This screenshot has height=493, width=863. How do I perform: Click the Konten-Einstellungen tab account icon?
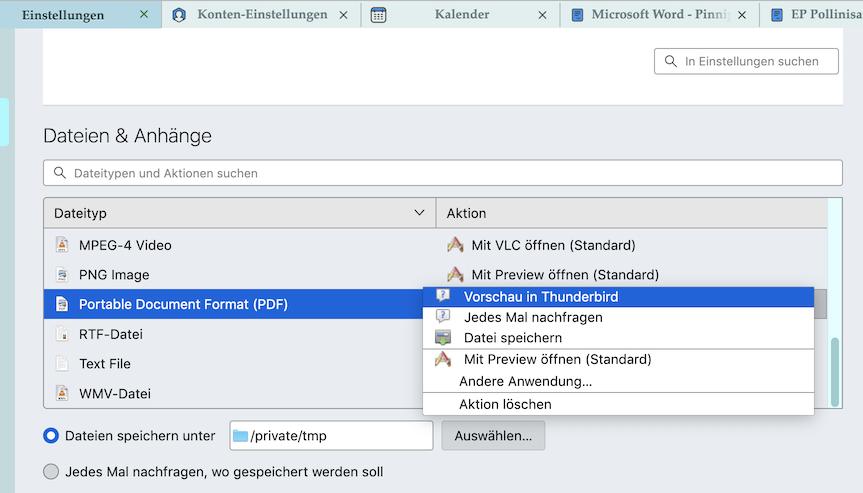click(180, 15)
